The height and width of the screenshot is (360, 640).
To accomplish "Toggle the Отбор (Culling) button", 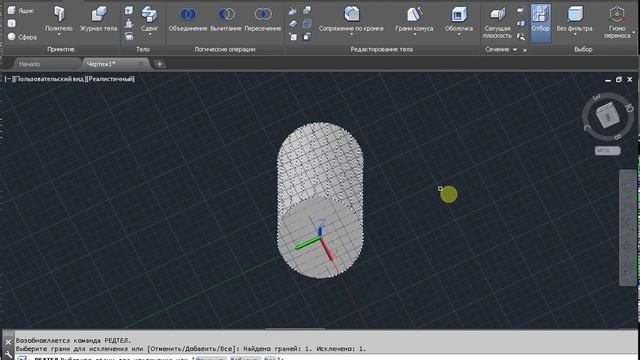I will click(x=540, y=22).
